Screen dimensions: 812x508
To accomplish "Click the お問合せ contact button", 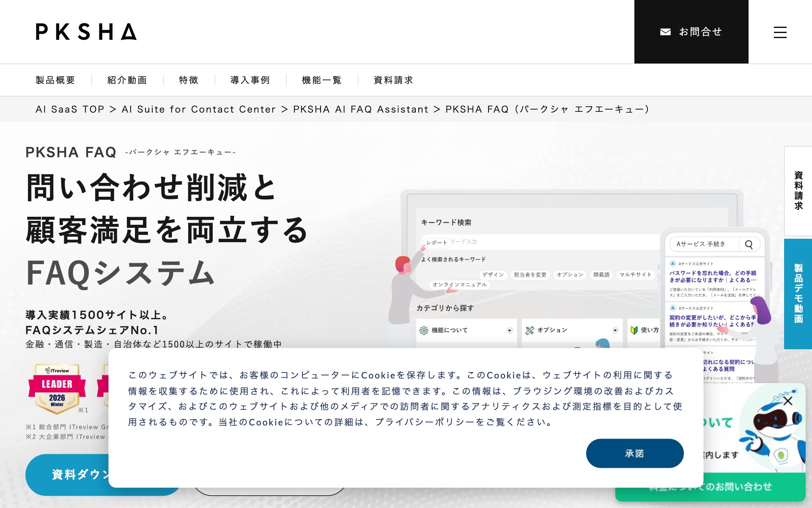I will 691,32.
